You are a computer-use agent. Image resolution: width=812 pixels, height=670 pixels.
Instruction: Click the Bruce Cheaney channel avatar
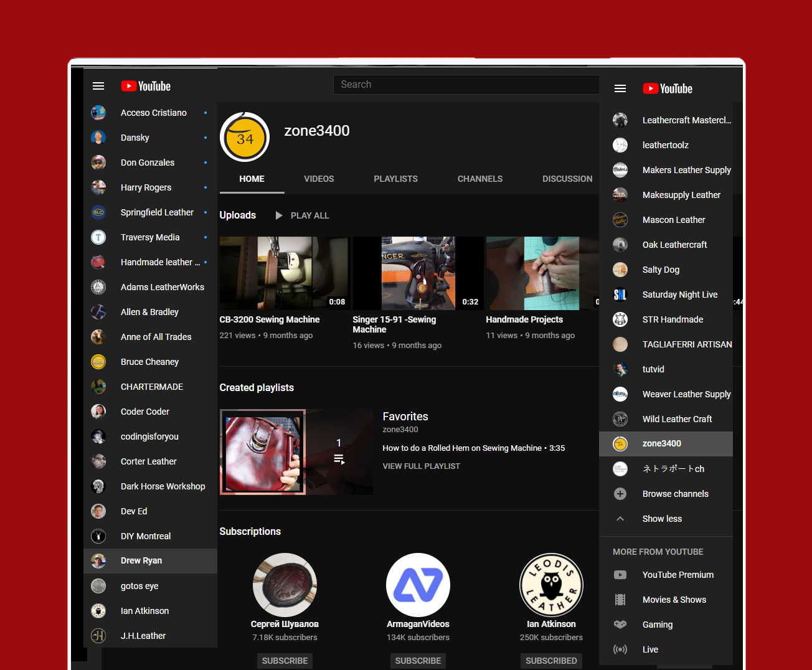(98, 362)
